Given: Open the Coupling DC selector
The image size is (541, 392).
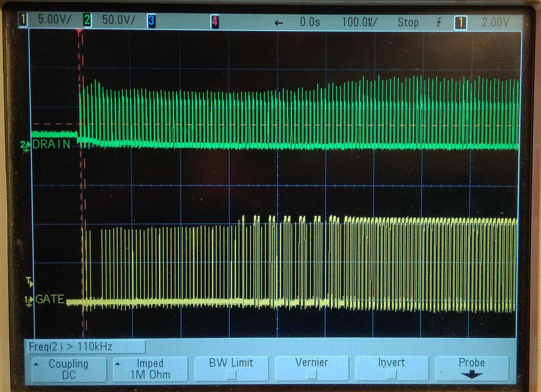Looking at the screenshot, I should (x=69, y=369).
